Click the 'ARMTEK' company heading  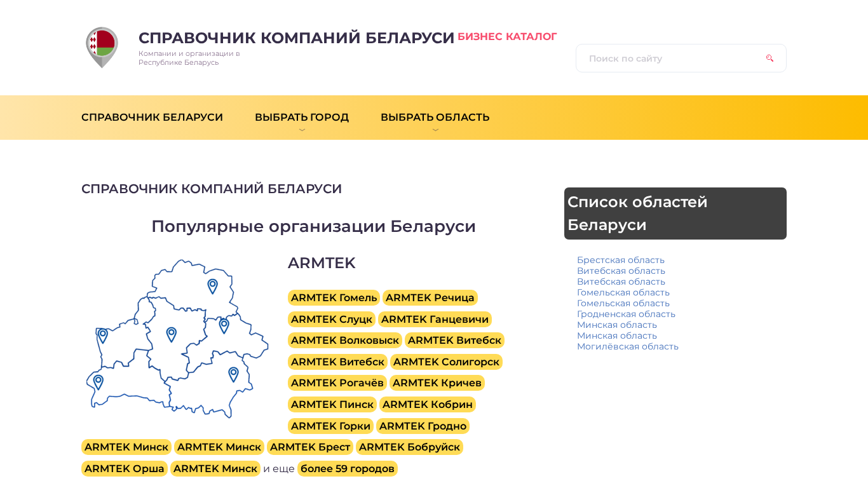(x=322, y=263)
